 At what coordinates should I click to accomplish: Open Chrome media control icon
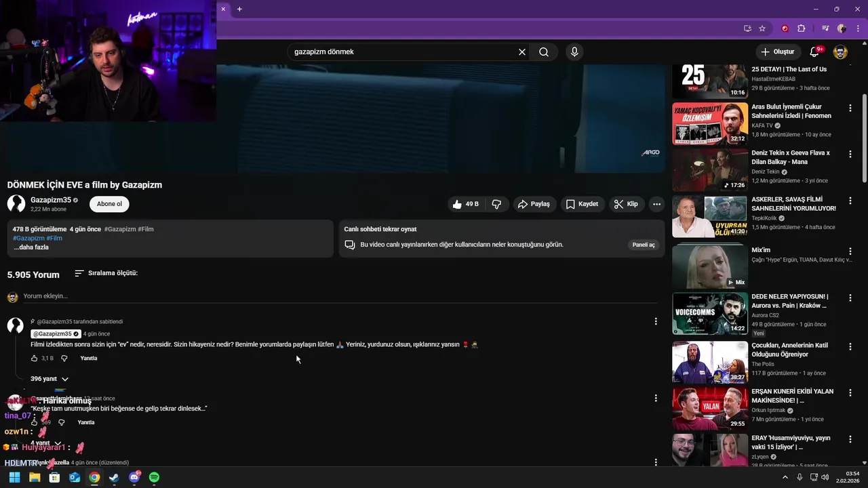[x=825, y=28]
